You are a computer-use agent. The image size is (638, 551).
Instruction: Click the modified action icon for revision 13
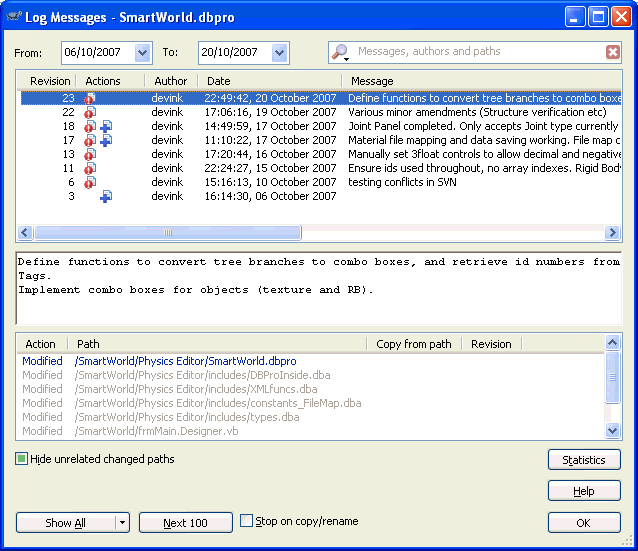pos(91,155)
